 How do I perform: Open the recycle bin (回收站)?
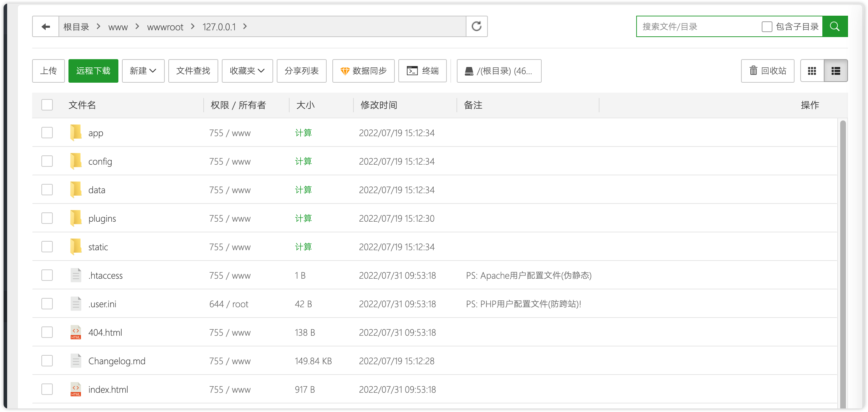click(767, 71)
